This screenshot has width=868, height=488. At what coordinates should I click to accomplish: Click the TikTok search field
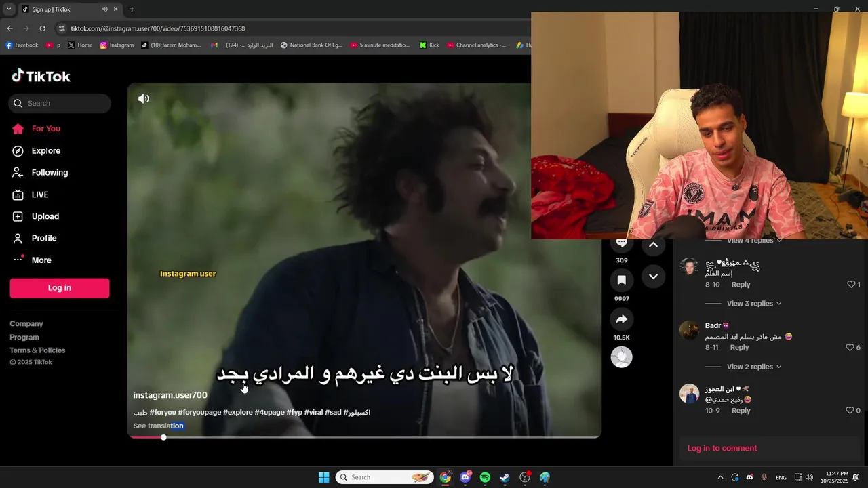[x=60, y=103]
